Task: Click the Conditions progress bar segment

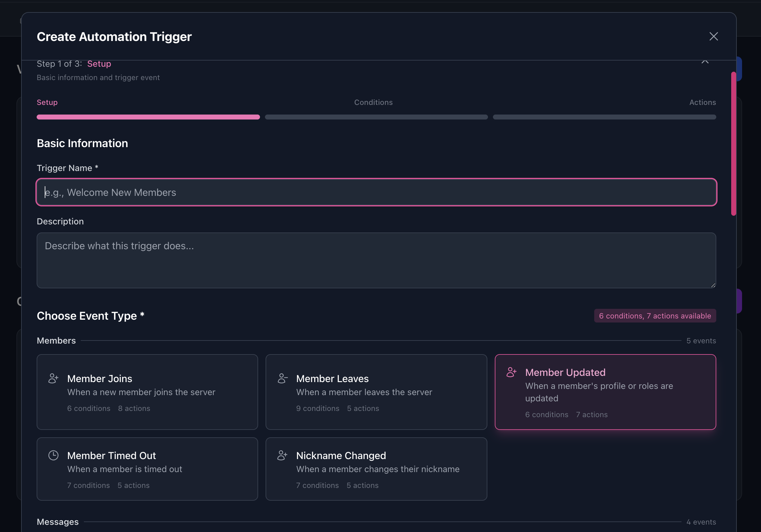Action: pyautogui.click(x=376, y=117)
